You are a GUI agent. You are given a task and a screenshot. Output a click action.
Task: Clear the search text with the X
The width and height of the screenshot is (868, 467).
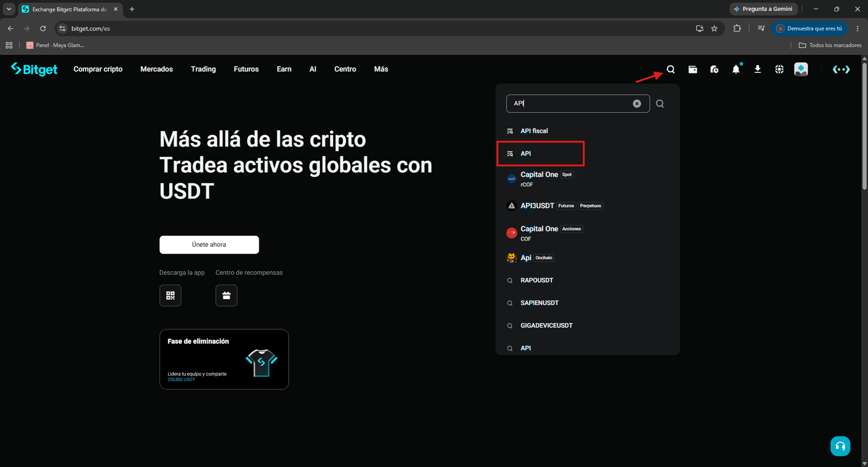click(x=637, y=104)
